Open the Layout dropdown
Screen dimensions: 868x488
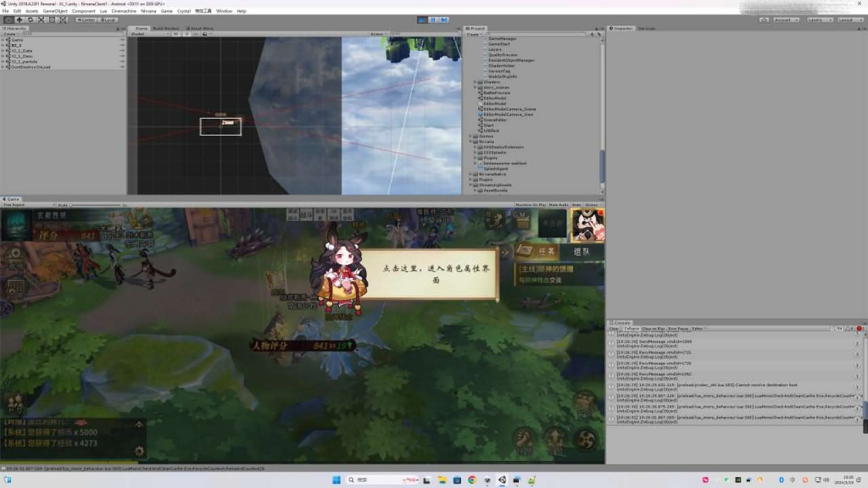click(x=849, y=19)
